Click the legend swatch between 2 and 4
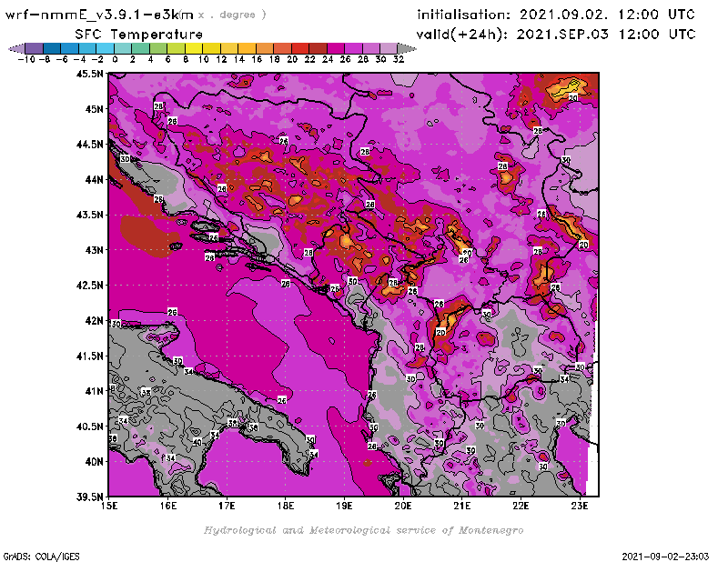The height and width of the screenshot is (562, 728). pyautogui.click(x=140, y=48)
